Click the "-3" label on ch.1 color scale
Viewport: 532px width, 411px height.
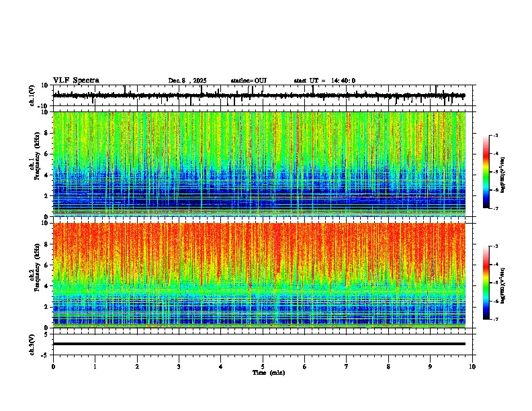click(496, 136)
